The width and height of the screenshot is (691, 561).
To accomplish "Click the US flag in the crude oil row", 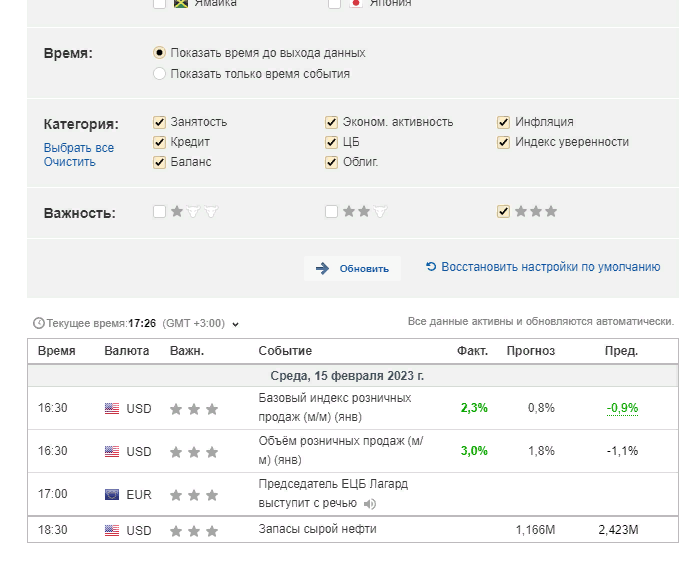I will pos(112,531).
